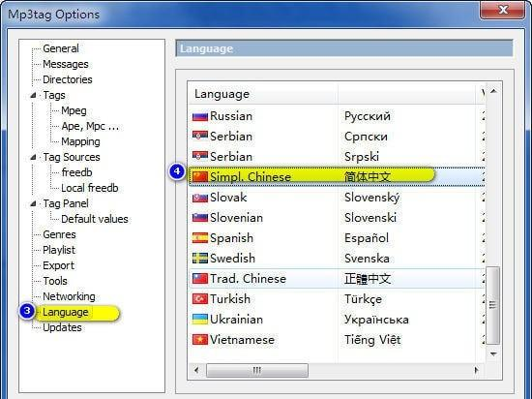Choose Simpl. Chinese language entry
Screen dimensions: 532x399
click(251, 177)
